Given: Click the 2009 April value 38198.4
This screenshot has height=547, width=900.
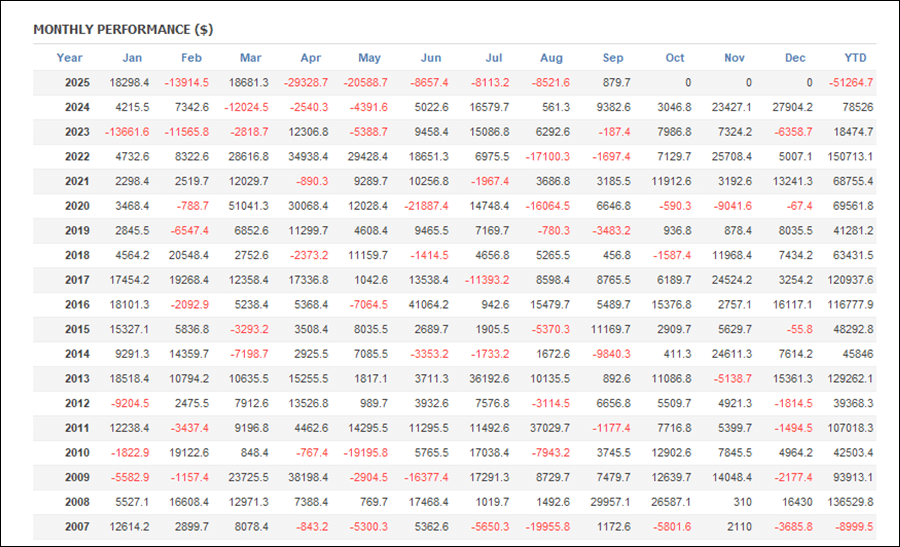Looking at the screenshot, I should click(x=309, y=475).
